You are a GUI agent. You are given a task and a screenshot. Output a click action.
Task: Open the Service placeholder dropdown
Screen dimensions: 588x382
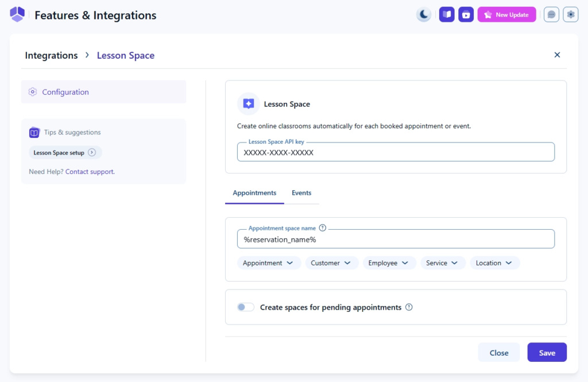tap(442, 263)
